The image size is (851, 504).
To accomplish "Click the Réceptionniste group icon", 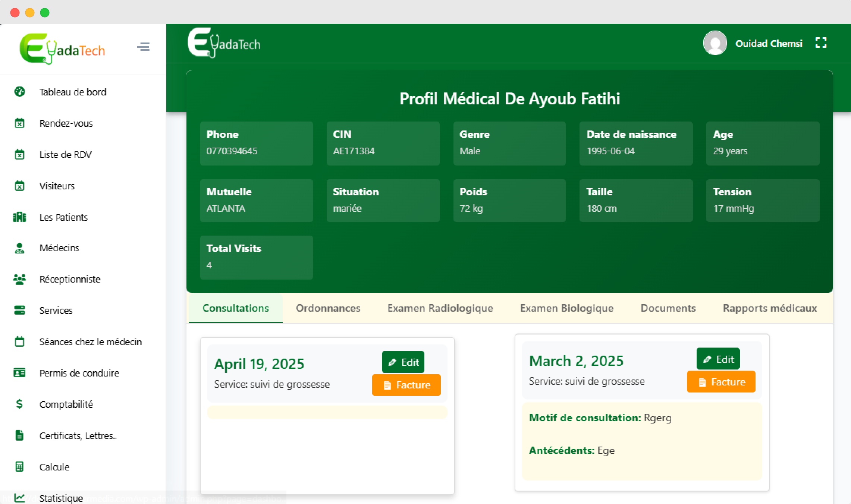I will [x=19, y=279].
